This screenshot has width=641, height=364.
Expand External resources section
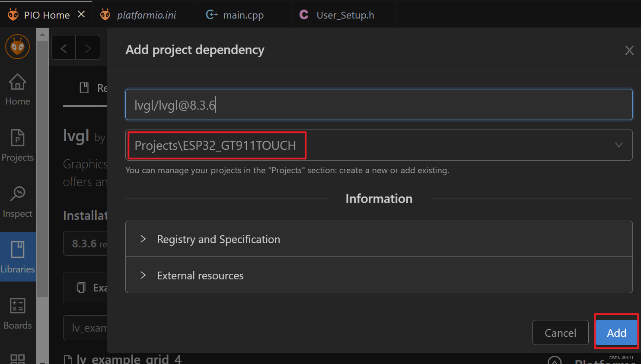[x=379, y=275]
